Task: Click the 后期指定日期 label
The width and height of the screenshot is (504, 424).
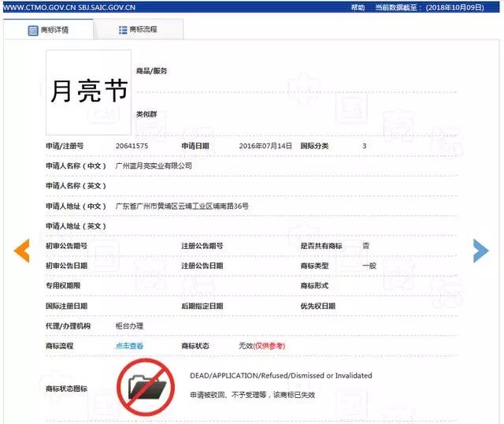Action: point(202,306)
